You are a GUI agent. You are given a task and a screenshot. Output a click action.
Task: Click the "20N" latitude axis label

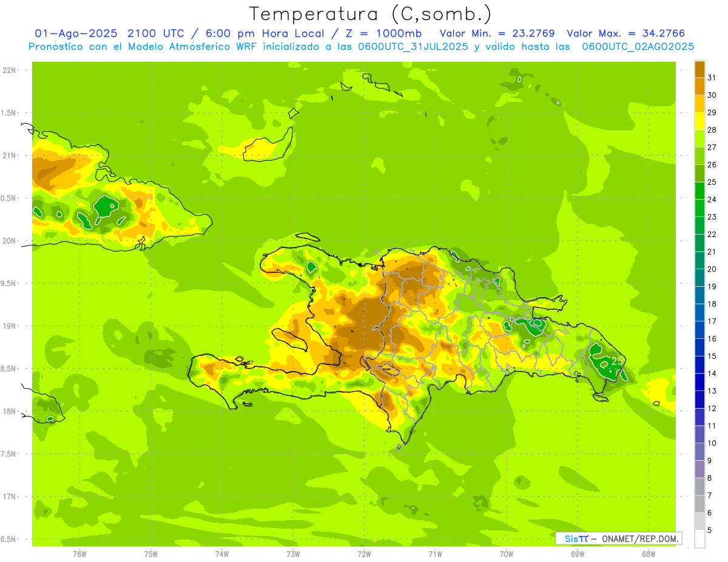9,241
